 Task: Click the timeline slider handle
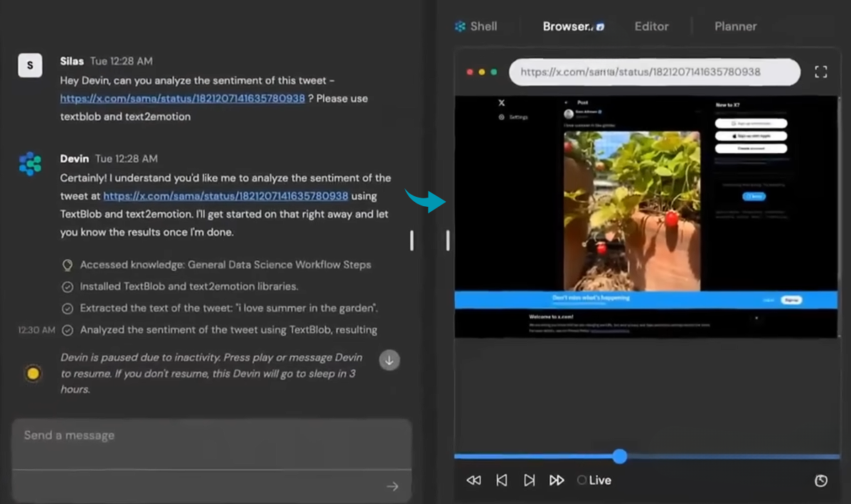(x=620, y=456)
